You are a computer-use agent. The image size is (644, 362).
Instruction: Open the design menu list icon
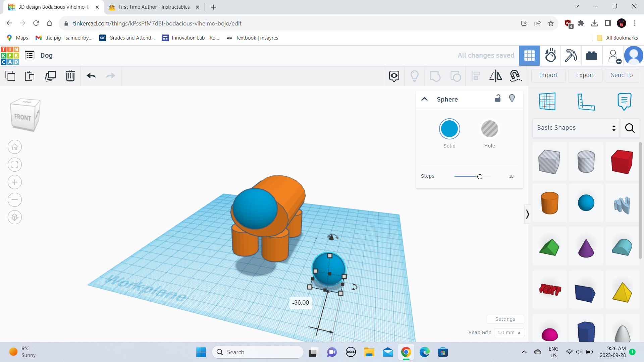(x=30, y=55)
